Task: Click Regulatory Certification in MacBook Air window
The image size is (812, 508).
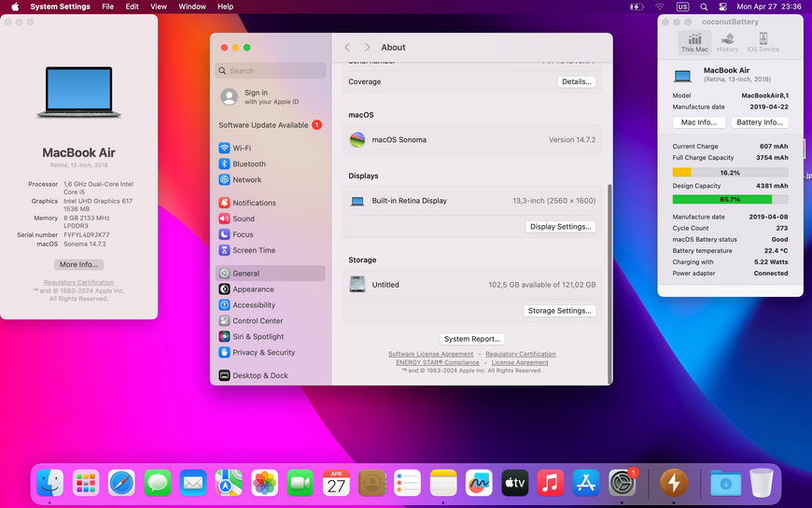Action: [78, 283]
